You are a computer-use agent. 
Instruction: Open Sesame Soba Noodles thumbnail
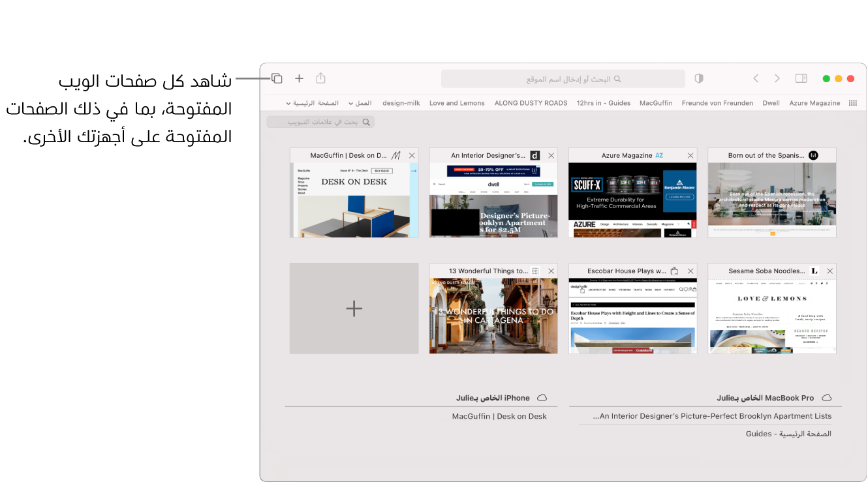pyautogui.click(x=772, y=316)
